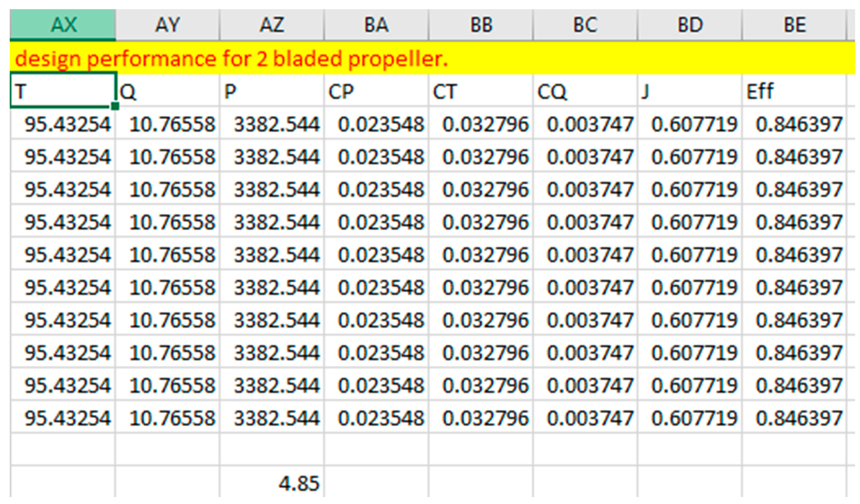
Task: Click the Eff header cell
Action: pyautogui.click(x=794, y=91)
